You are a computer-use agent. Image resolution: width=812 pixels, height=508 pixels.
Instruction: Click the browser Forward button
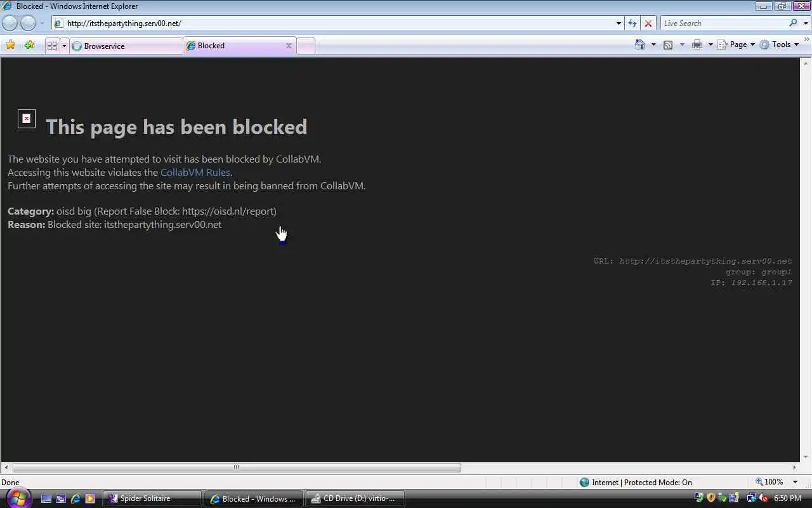[29, 23]
